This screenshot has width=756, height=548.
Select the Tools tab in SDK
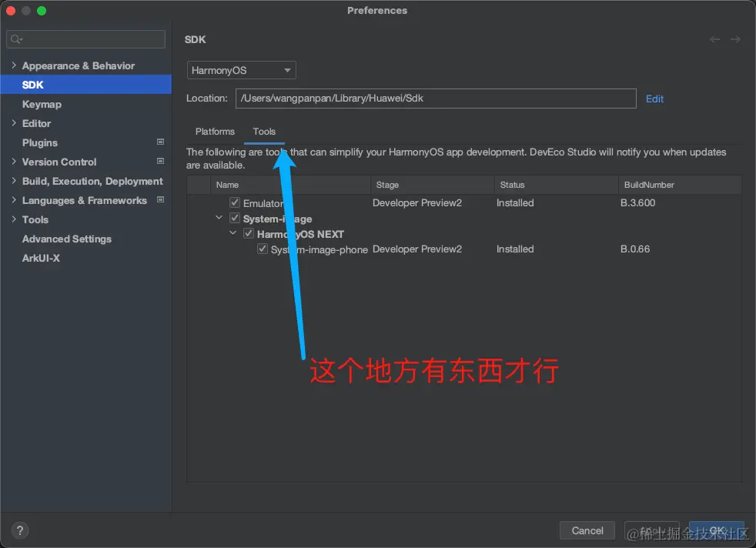(x=264, y=131)
